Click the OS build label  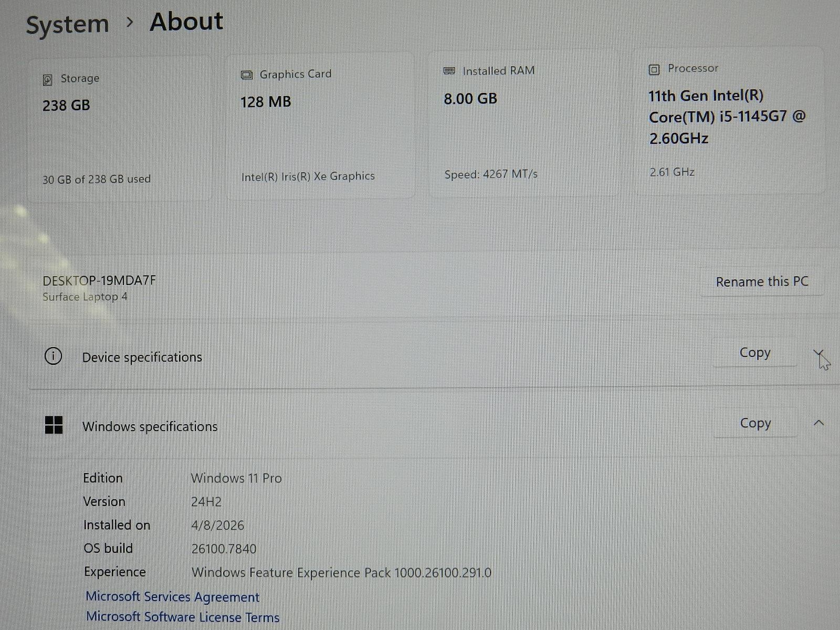point(108,548)
